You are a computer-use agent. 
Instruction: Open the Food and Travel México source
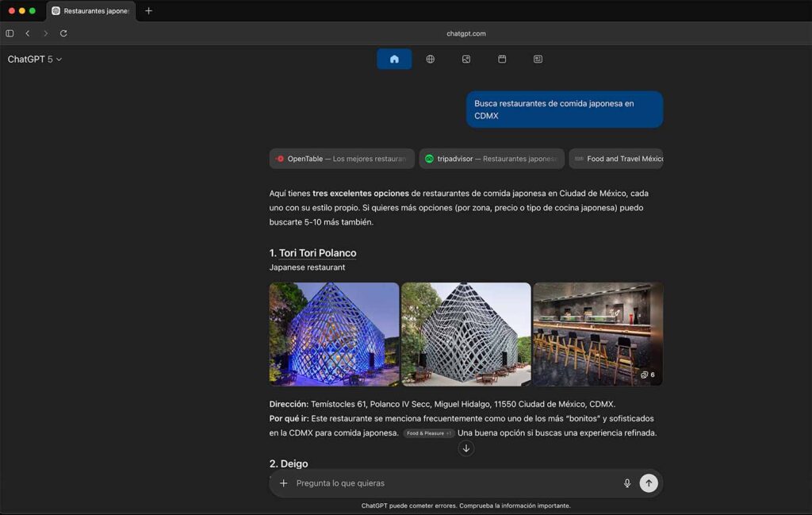[621, 158]
